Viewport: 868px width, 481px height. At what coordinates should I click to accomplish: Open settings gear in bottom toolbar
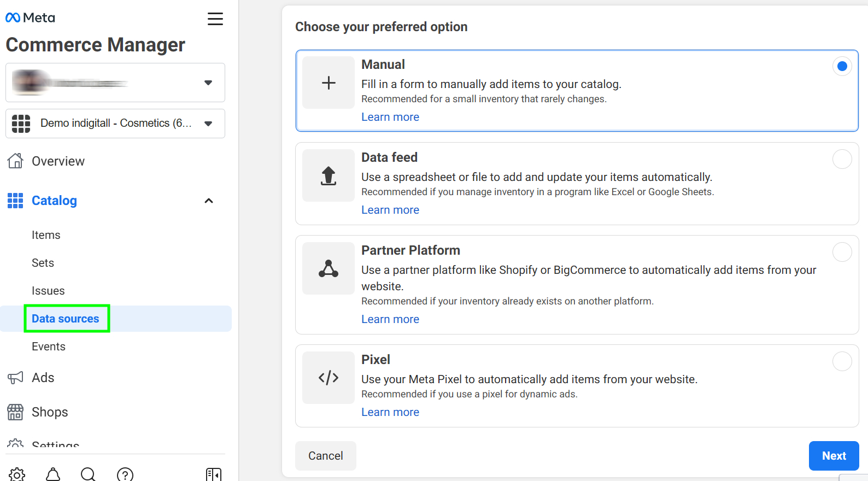pos(17,474)
